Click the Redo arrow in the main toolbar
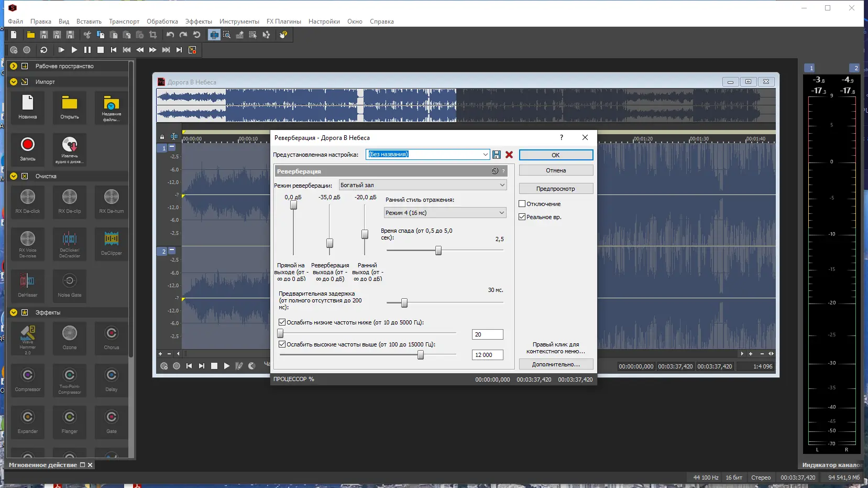868x488 pixels. point(183,35)
